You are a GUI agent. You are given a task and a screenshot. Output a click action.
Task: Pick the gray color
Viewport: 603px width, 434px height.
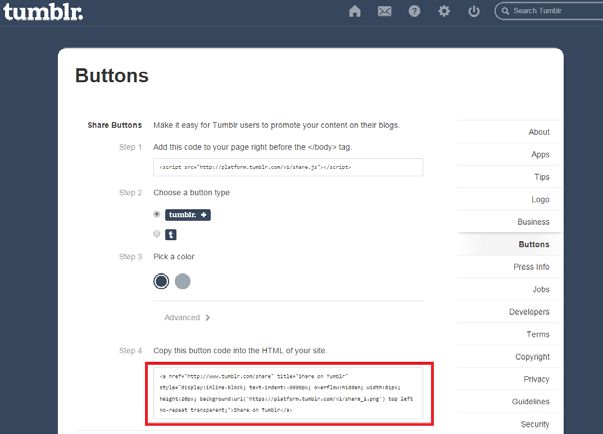tap(183, 281)
